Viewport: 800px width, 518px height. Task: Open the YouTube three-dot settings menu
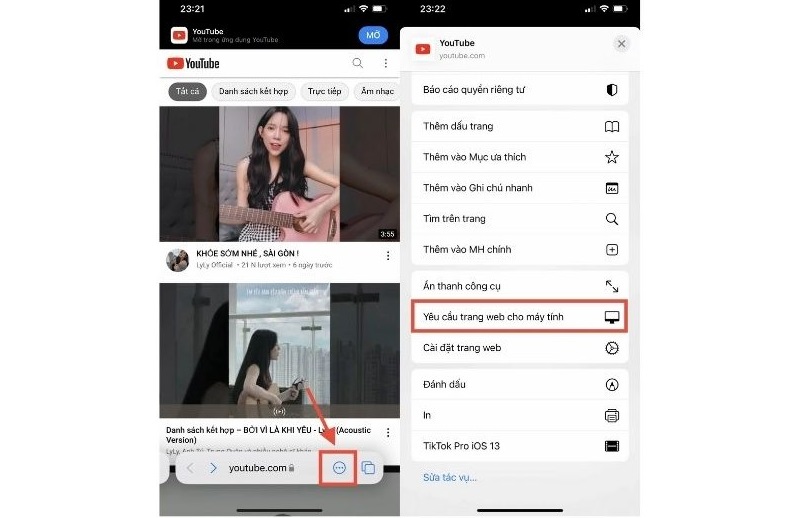click(385, 64)
